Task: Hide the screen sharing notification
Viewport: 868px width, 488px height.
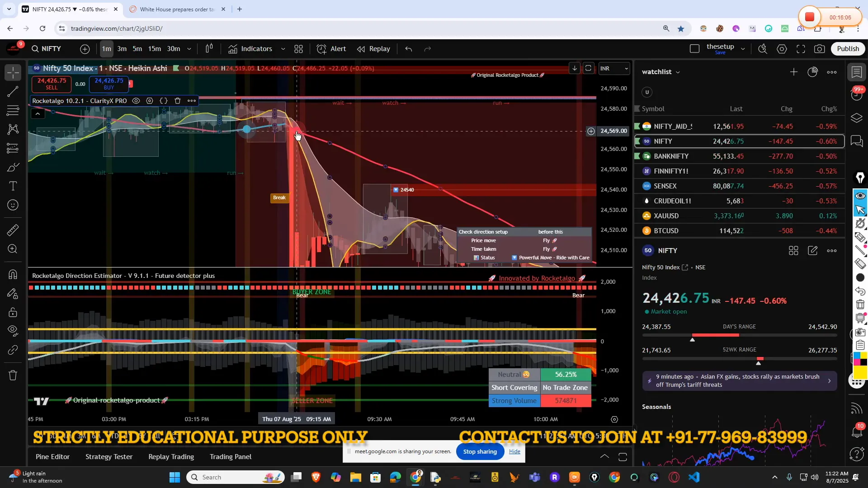Action: click(x=514, y=451)
